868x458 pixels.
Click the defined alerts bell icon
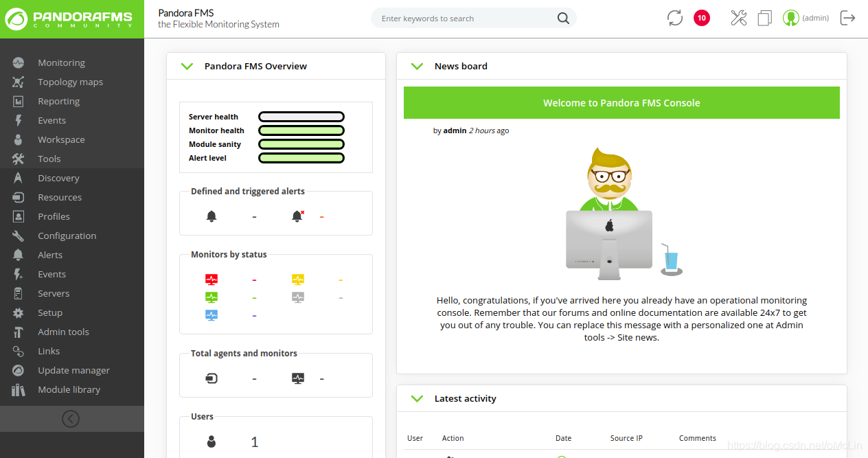[x=212, y=216]
